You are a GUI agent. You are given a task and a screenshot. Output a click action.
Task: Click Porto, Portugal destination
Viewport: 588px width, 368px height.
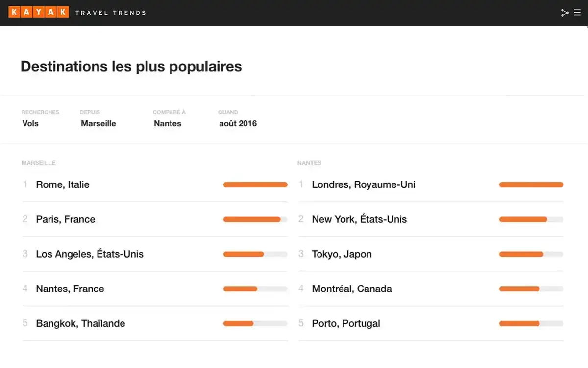(x=346, y=323)
